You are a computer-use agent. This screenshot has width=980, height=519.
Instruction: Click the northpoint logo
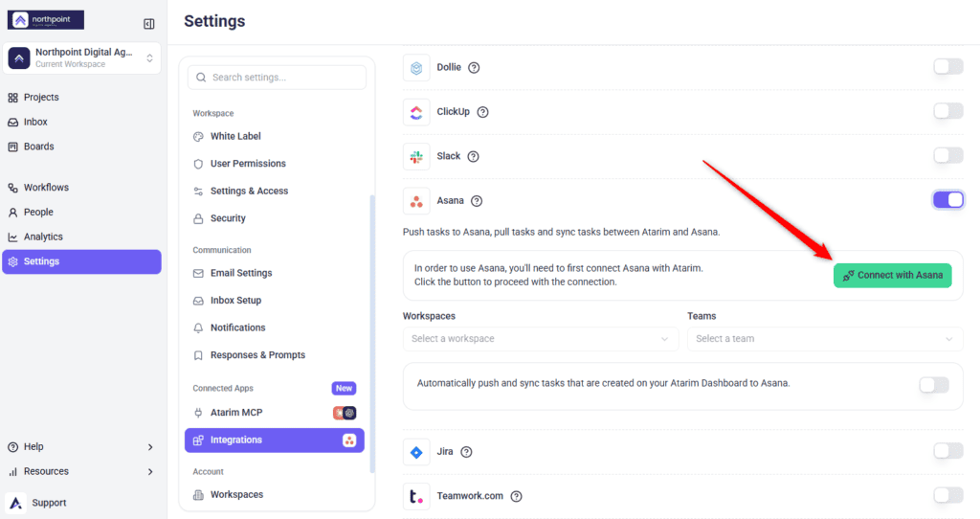(46, 20)
